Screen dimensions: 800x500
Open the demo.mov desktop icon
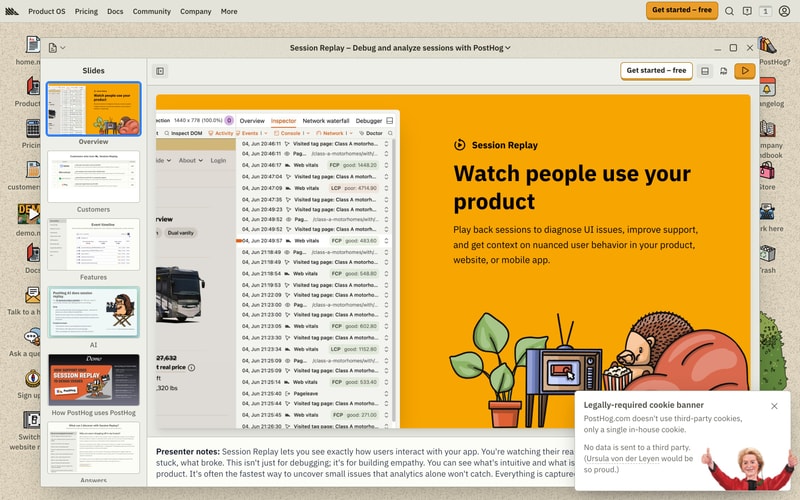click(x=29, y=219)
